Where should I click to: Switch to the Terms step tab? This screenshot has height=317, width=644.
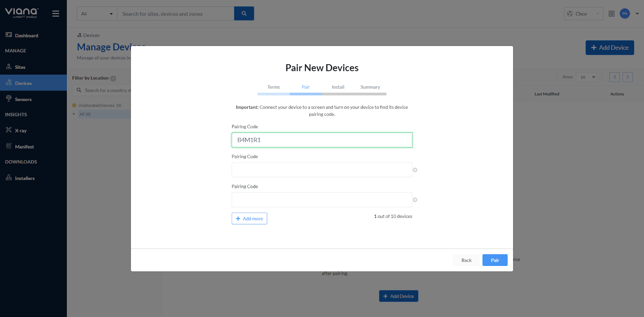274,87
